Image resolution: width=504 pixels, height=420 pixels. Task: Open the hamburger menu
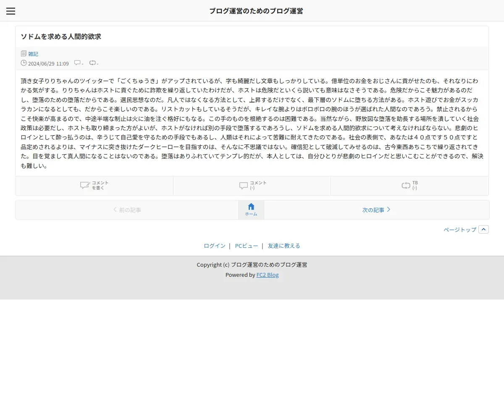[11, 11]
